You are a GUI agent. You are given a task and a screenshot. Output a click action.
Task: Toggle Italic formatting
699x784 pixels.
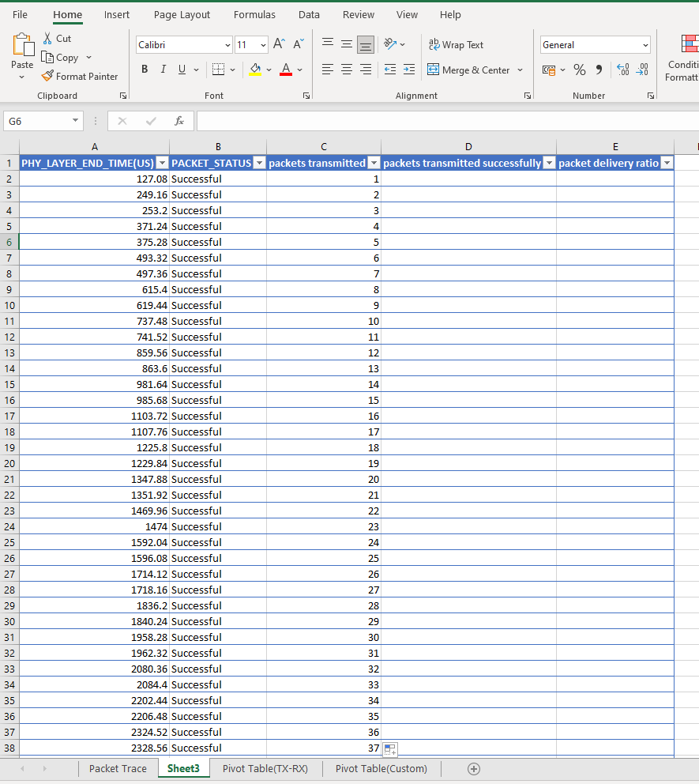coord(163,69)
